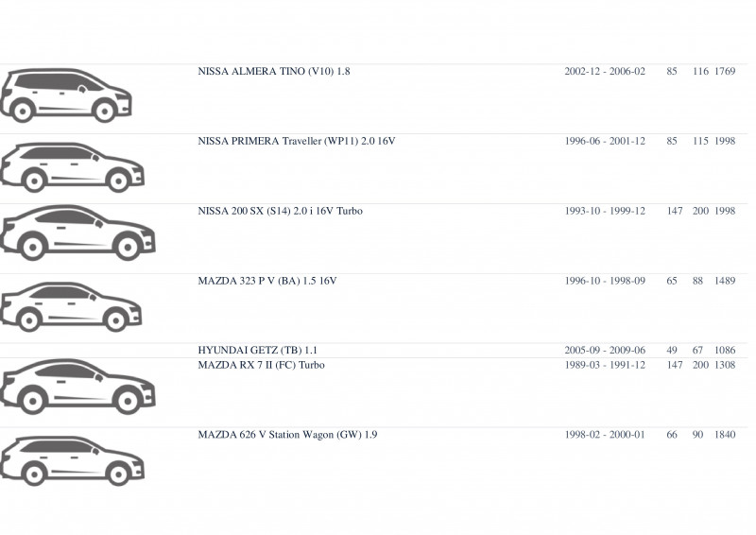
Task: Click date range 1998-02 - 2000-01
Action: click(605, 435)
